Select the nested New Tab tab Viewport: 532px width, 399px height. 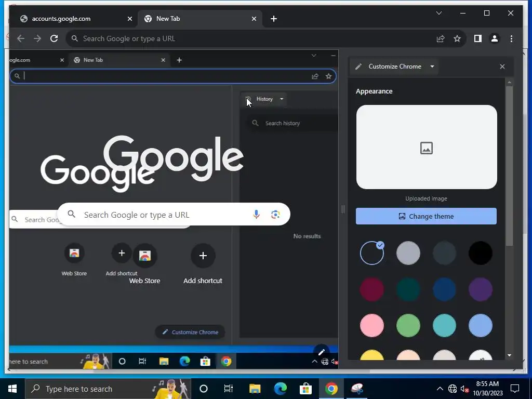click(119, 60)
